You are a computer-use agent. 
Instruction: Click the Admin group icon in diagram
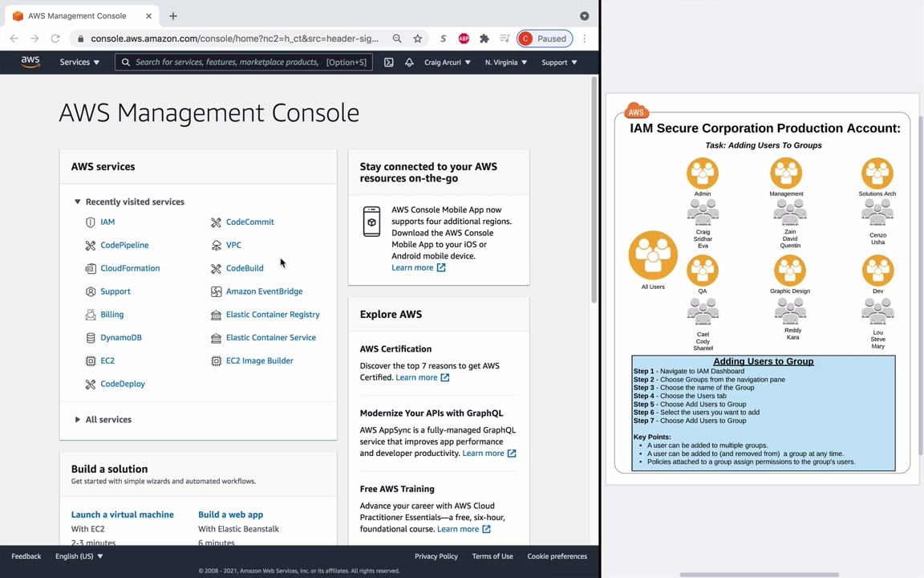tap(703, 173)
